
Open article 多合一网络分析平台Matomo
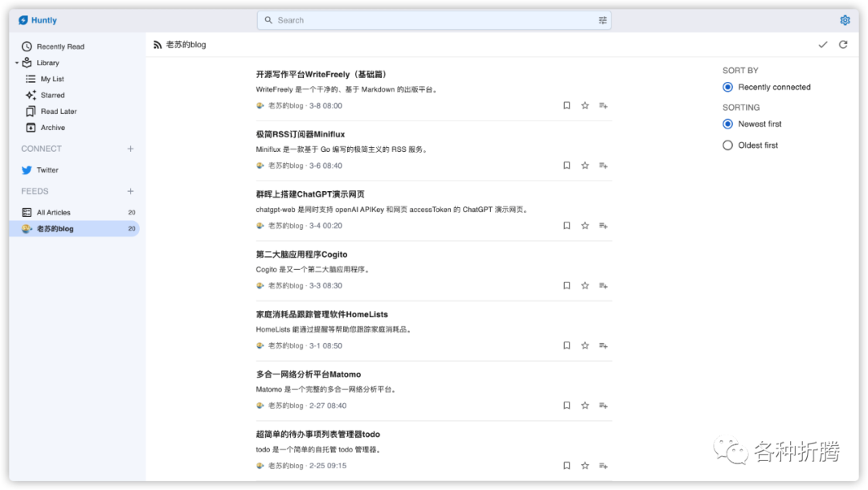point(309,374)
